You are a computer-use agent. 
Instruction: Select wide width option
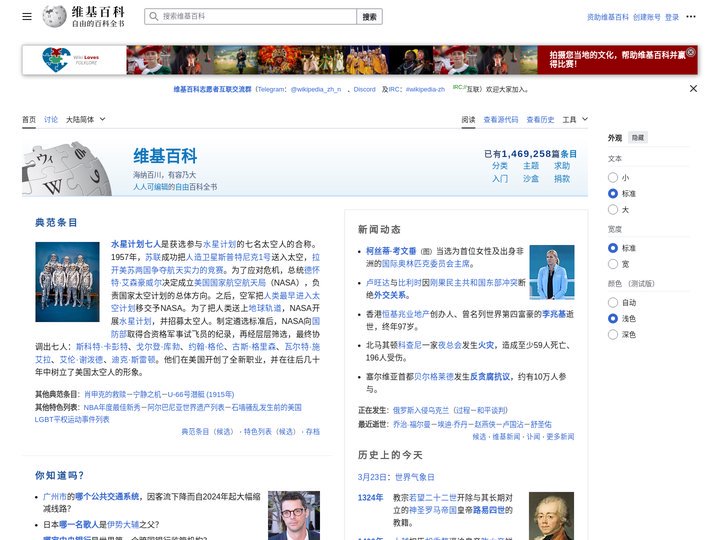(x=613, y=264)
